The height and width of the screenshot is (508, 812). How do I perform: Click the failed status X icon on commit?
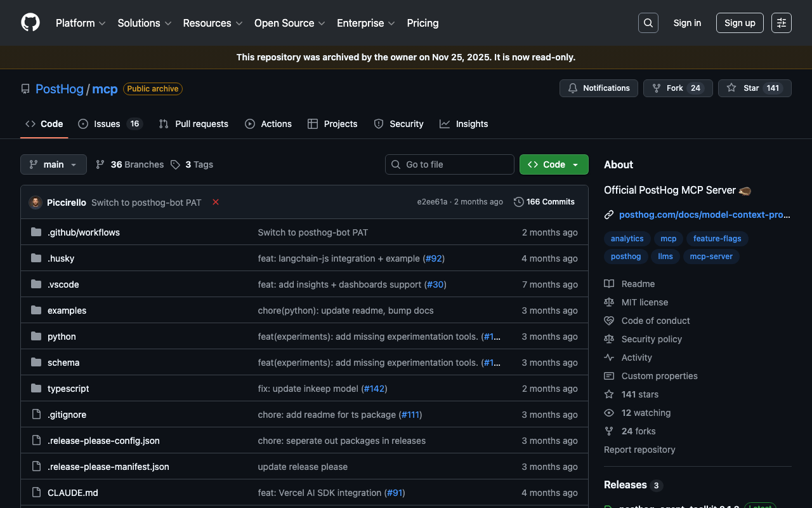pos(216,202)
